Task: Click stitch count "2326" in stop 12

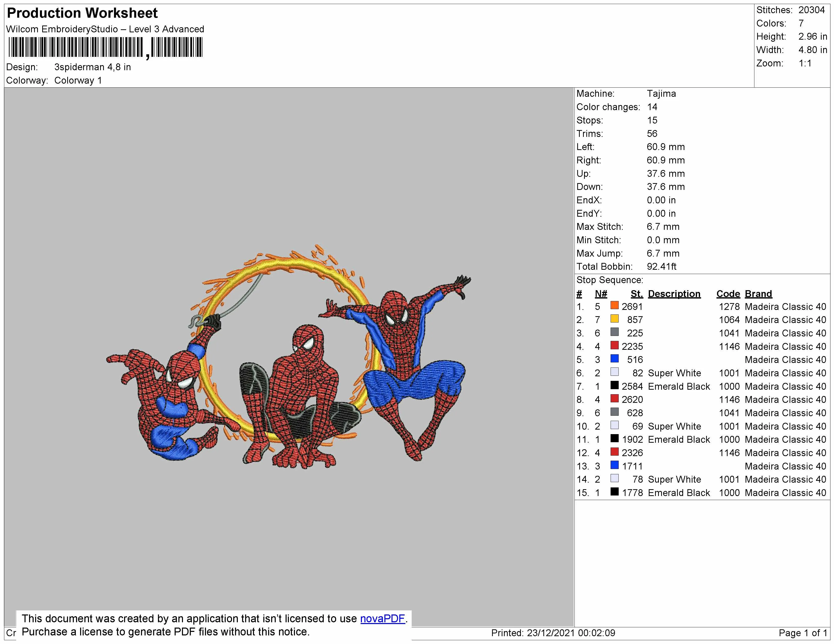Action: coord(632,453)
